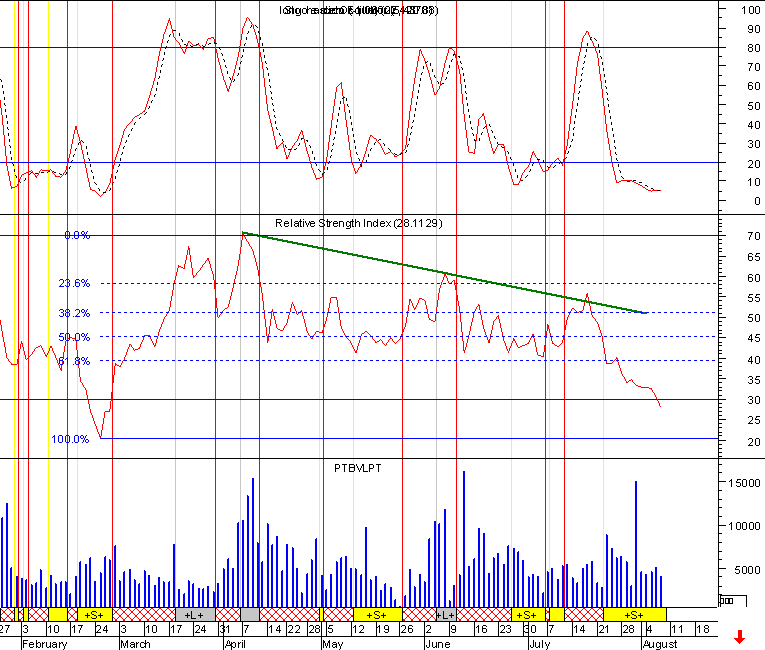Click the 50 value on RSI scale
This screenshot has height=650, width=765.
point(754,318)
